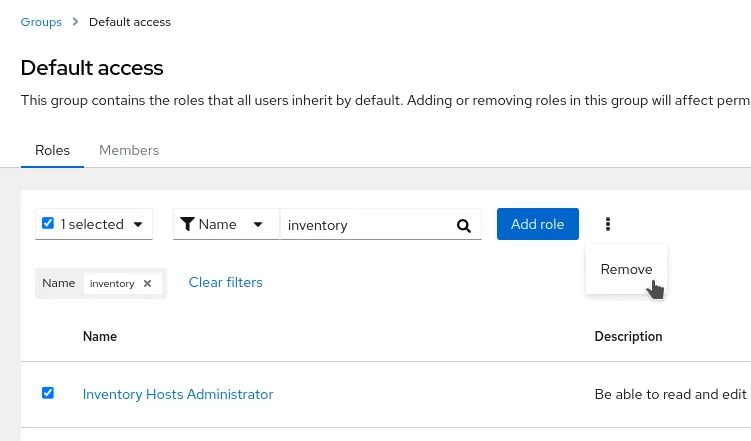The image size is (751, 441).
Task: Open the kebab actions menu icon
Action: (x=607, y=224)
